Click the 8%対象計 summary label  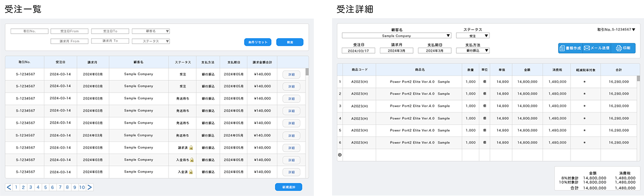coord(571,177)
